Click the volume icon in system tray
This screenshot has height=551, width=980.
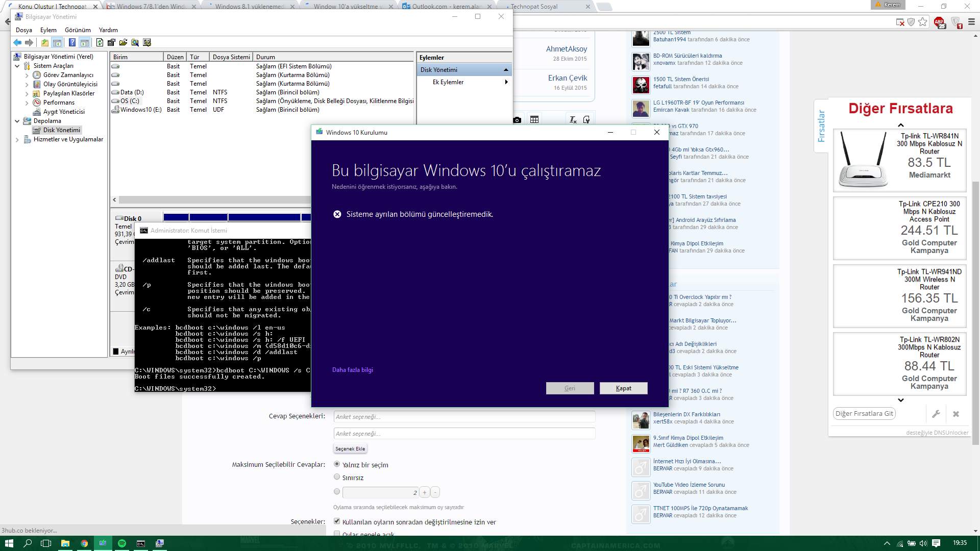tap(923, 543)
